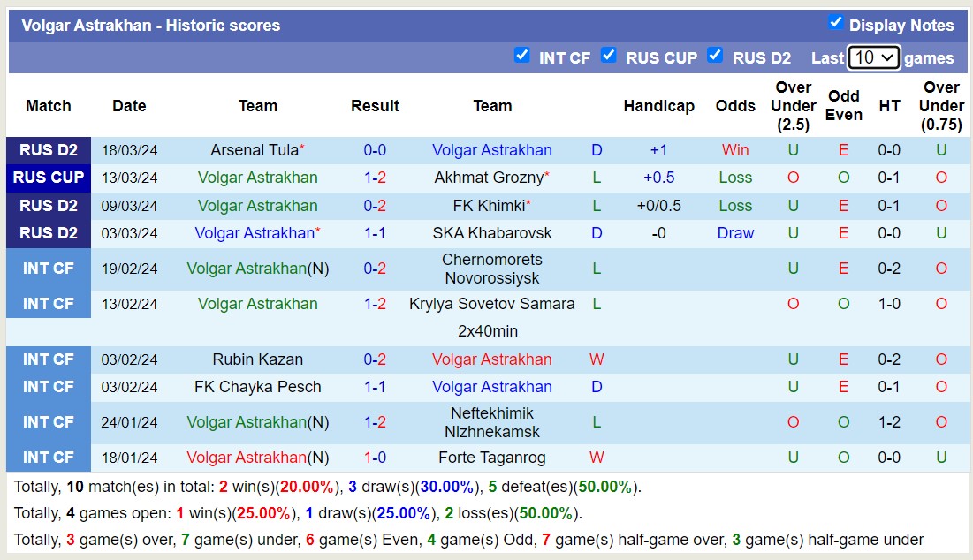Viewport: 973px width, 560px height.
Task: Open Rubin Kazan team link
Action: (257, 359)
